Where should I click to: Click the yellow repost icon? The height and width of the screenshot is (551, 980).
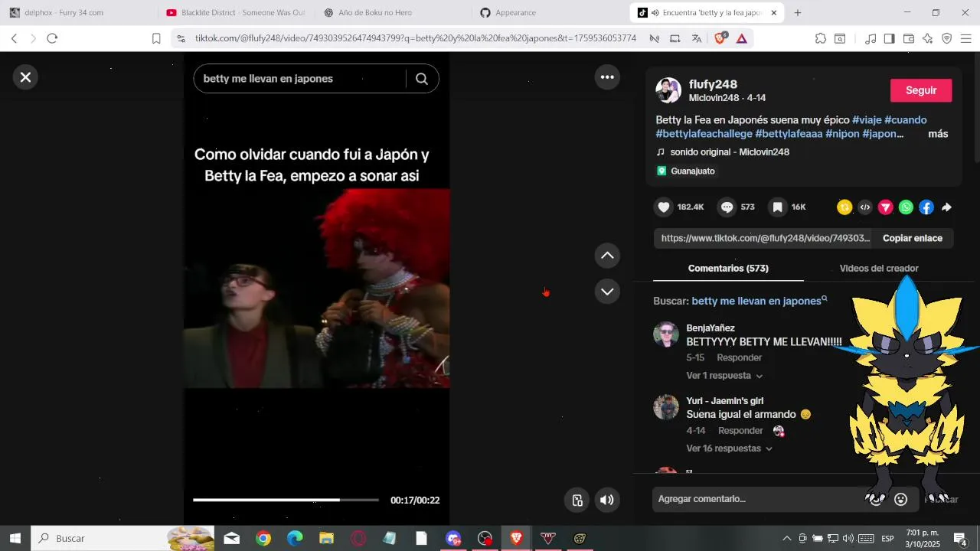[x=844, y=207]
